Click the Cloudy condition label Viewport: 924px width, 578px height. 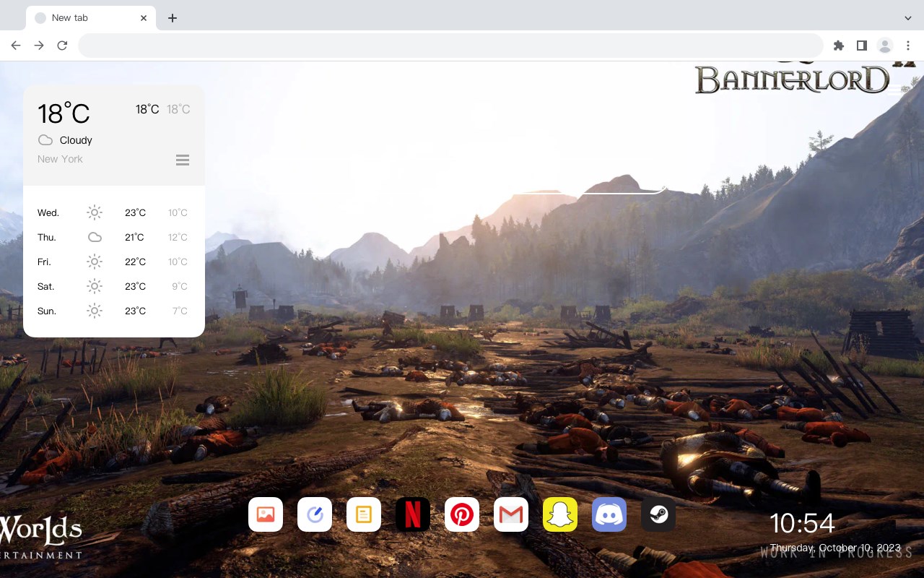76,140
